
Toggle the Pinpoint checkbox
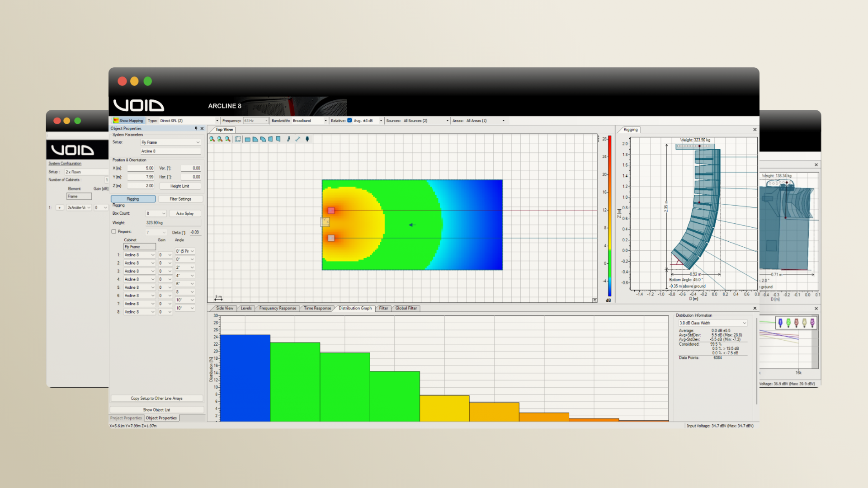point(114,232)
